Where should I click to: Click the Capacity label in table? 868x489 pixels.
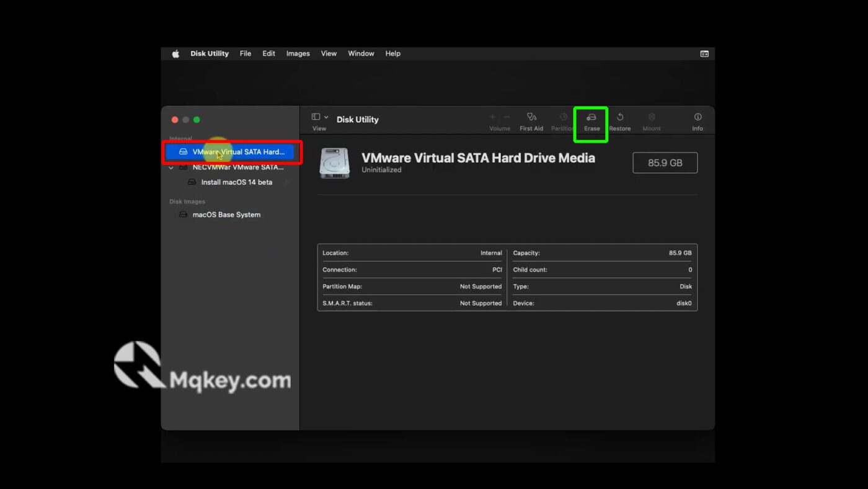pos(526,253)
